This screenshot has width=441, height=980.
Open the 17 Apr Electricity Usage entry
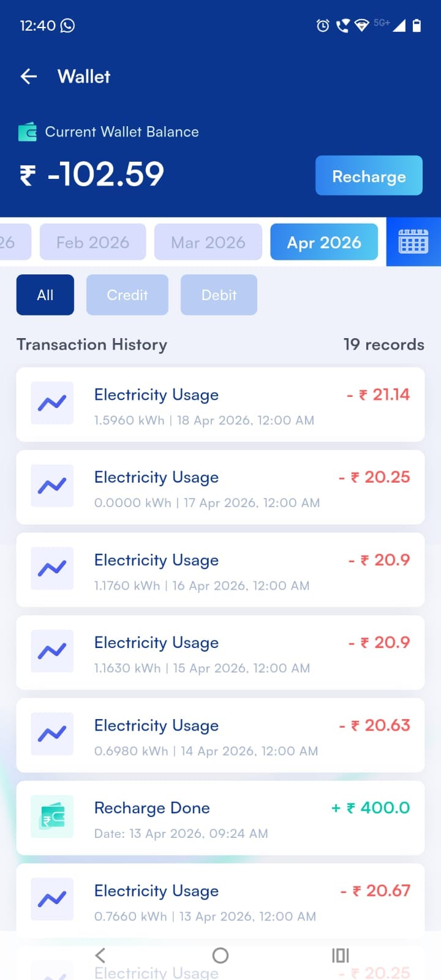click(x=221, y=487)
